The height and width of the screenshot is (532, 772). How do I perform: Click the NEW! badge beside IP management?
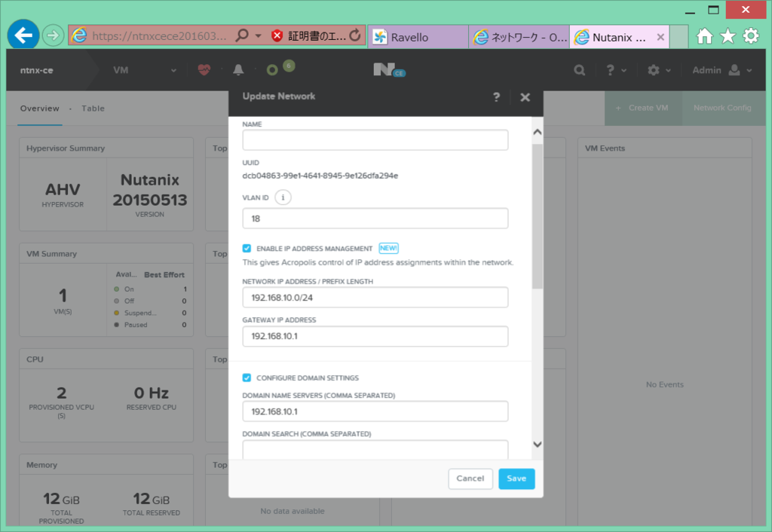click(388, 248)
